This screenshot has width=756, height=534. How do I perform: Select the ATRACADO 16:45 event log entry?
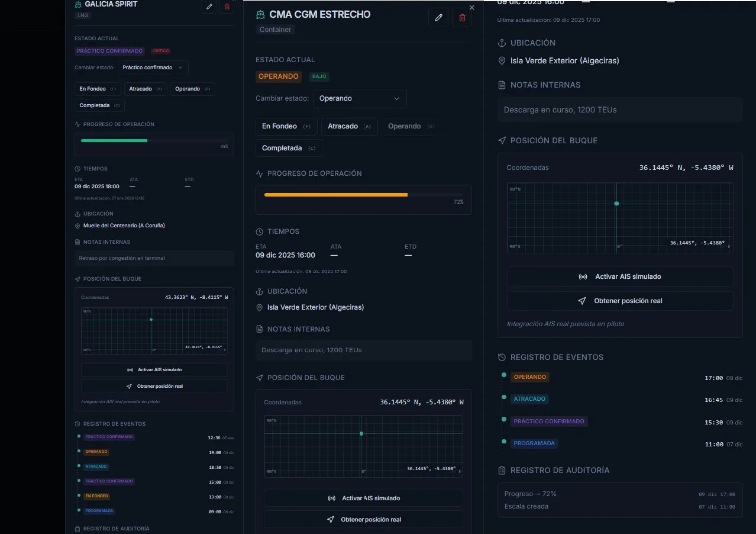tap(621, 399)
